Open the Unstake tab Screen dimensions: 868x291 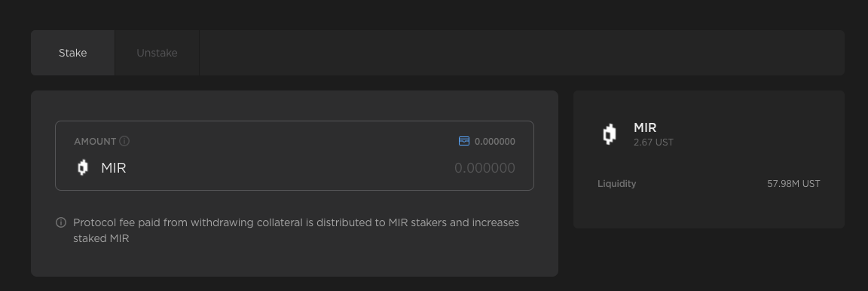click(157, 53)
